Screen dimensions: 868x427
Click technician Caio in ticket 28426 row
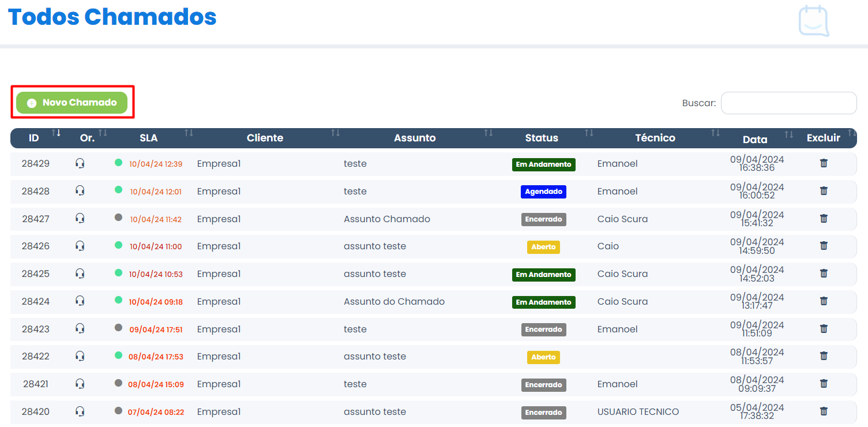[608, 246]
